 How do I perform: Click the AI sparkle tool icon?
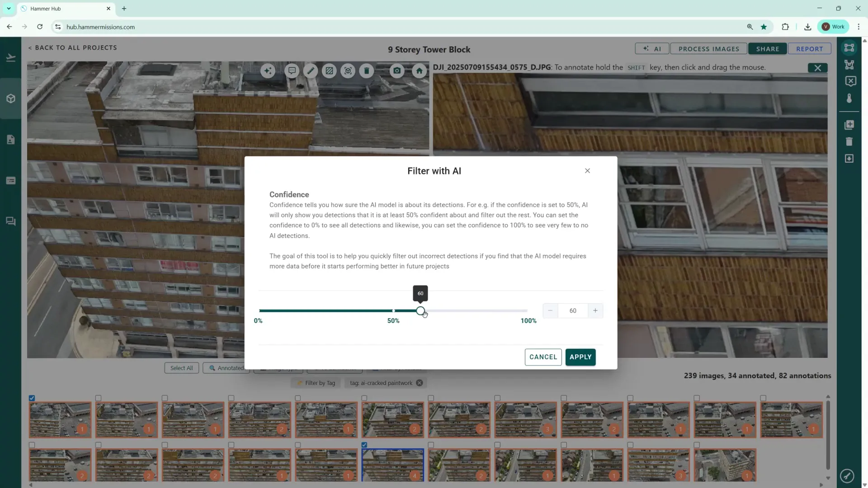pos(268,71)
